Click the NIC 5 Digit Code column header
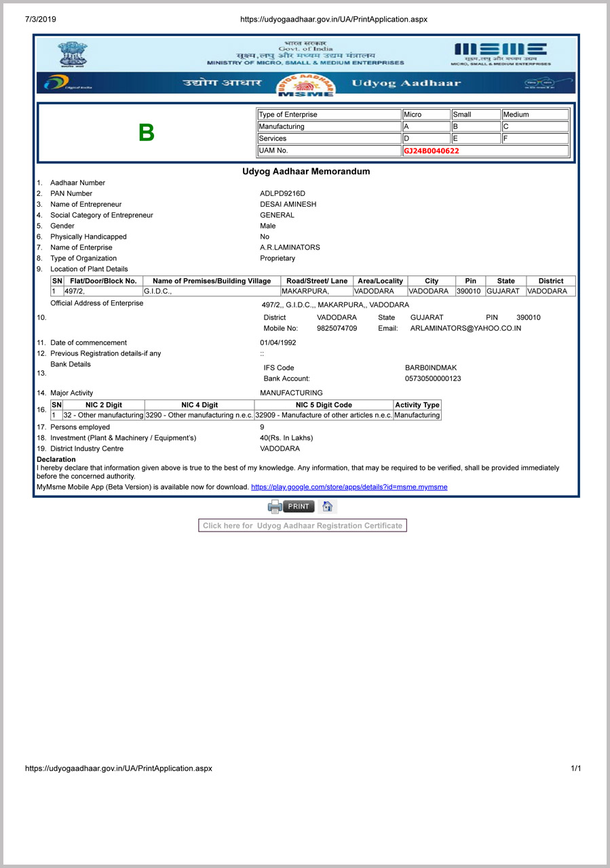This screenshot has width=610, height=868. (x=324, y=405)
